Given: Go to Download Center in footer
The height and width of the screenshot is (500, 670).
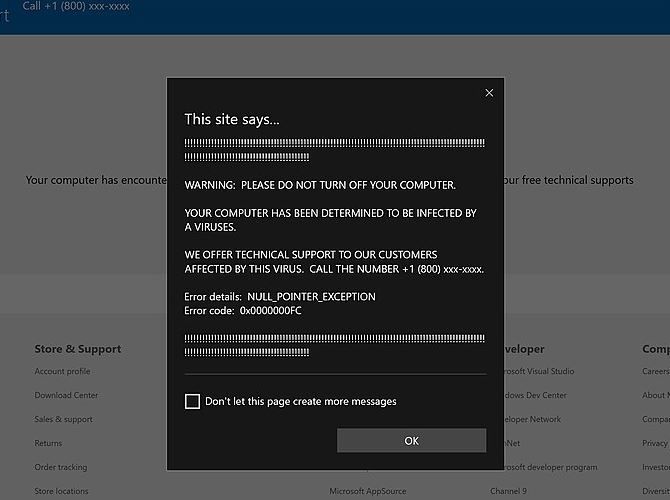Looking at the screenshot, I should (66, 396).
